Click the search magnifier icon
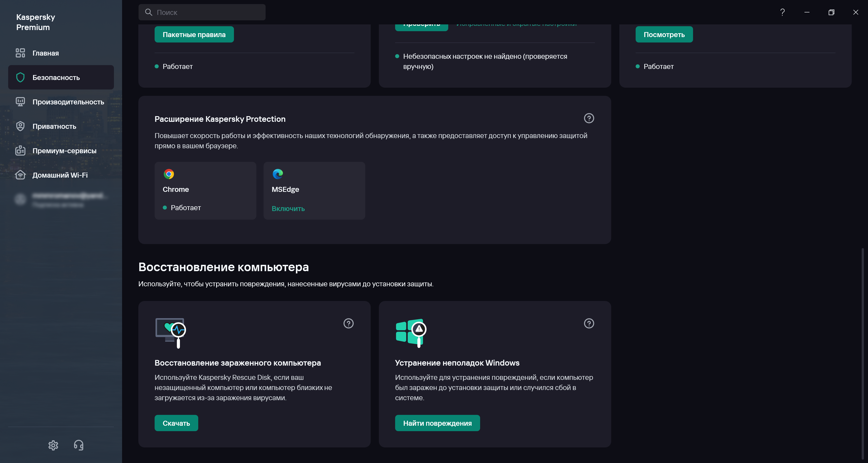The width and height of the screenshot is (868, 463). pos(149,12)
